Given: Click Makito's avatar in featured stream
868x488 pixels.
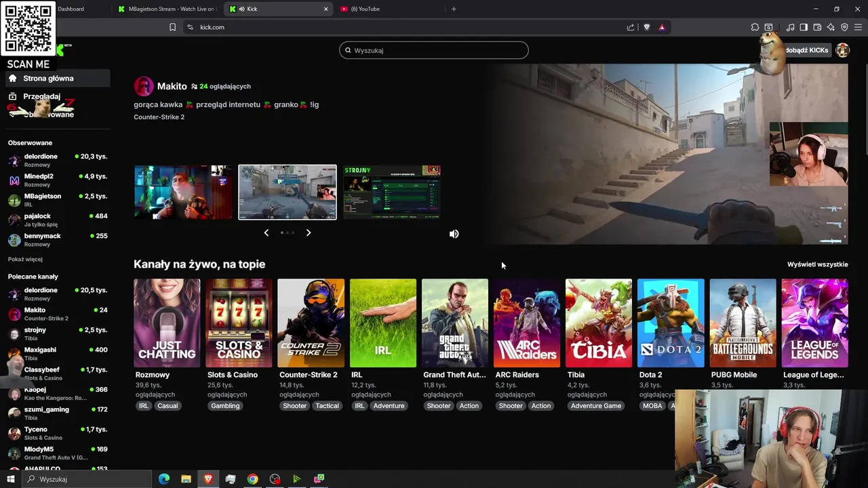Looking at the screenshot, I should 143,86.
